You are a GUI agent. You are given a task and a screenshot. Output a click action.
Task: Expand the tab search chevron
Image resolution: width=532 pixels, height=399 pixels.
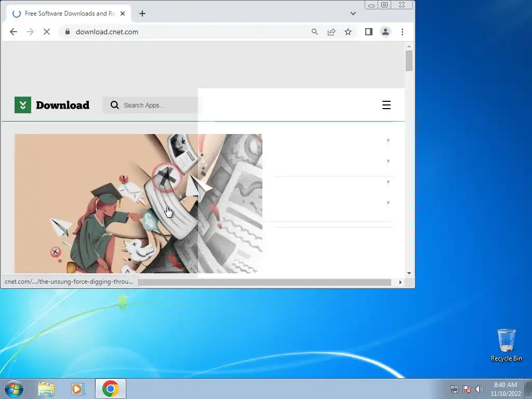pyautogui.click(x=353, y=14)
